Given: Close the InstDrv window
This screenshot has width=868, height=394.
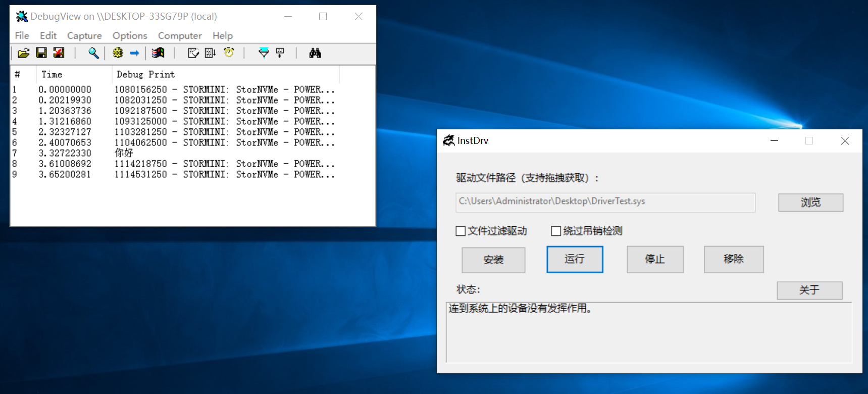Looking at the screenshot, I should click(x=845, y=140).
